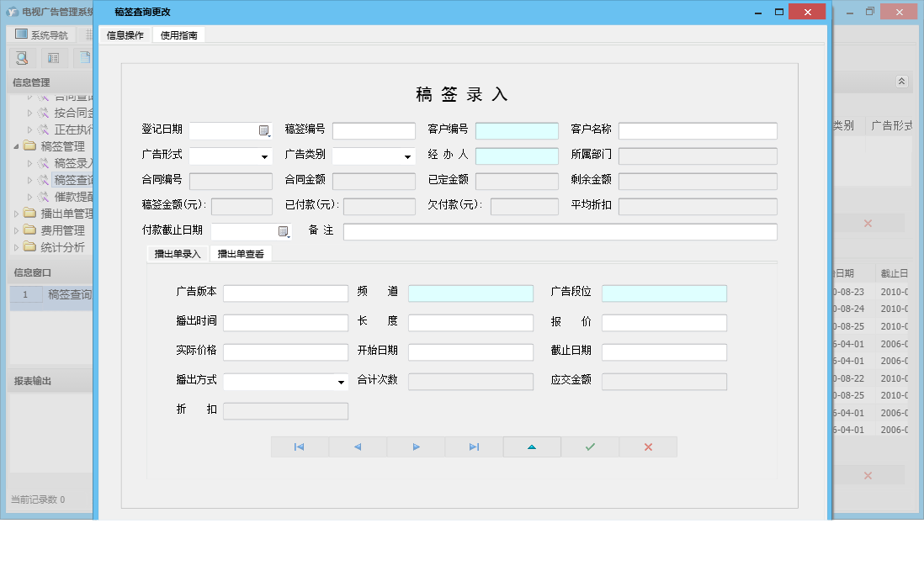Click the teal up-triangle edit button

pos(532,447)
